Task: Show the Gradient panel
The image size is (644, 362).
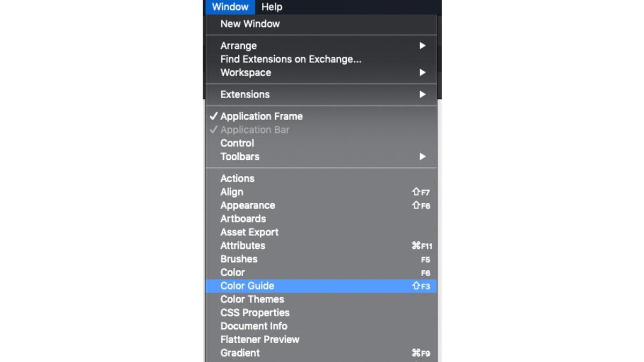Action: point(240,353)
